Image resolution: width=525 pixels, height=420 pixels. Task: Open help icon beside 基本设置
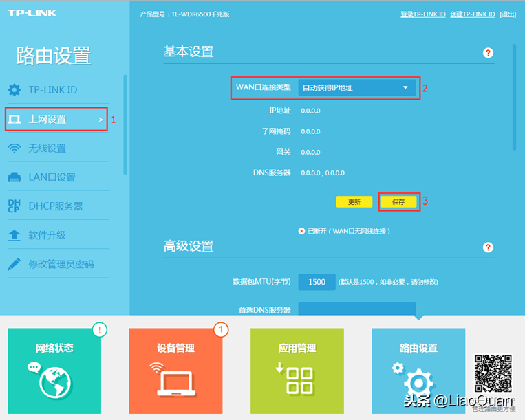(488, 53)
